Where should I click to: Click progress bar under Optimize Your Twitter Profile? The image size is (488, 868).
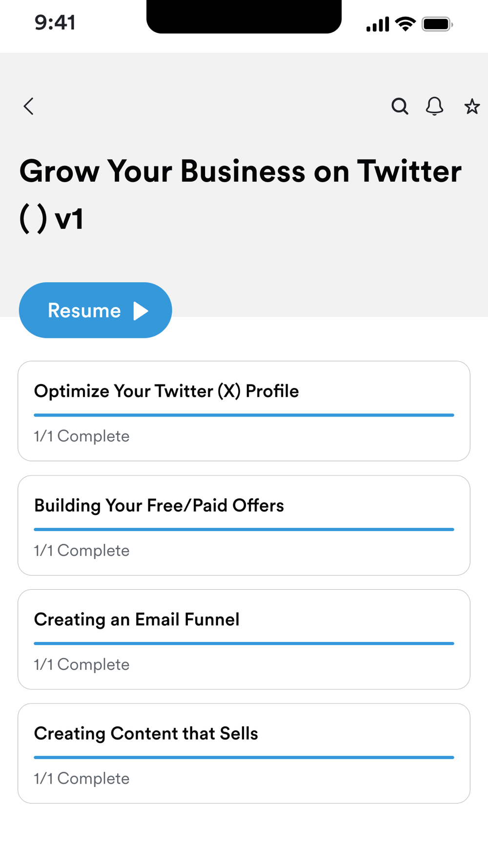244,415
